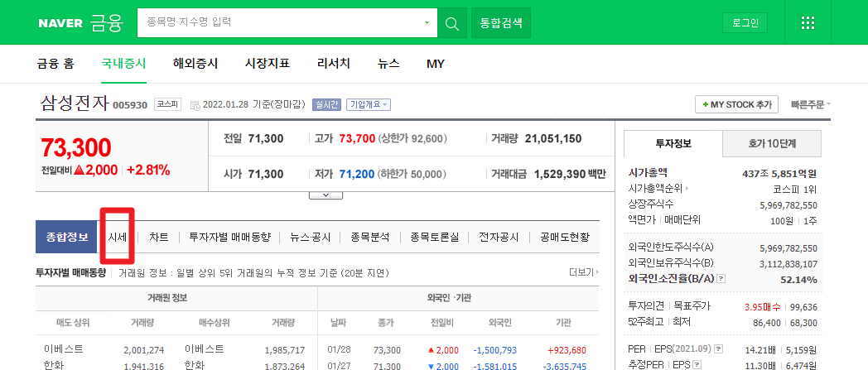
Task: Click 이베스트 buy volume 1,985,717
Action: pyautogui.click(x=285, y=350)
